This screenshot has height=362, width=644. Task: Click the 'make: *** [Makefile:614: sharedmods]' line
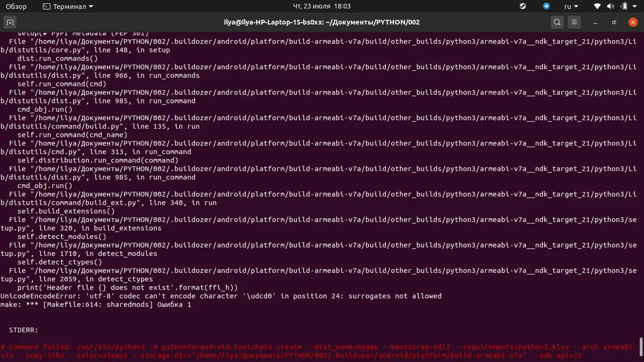pyautogui.click(x=96, y=304)
